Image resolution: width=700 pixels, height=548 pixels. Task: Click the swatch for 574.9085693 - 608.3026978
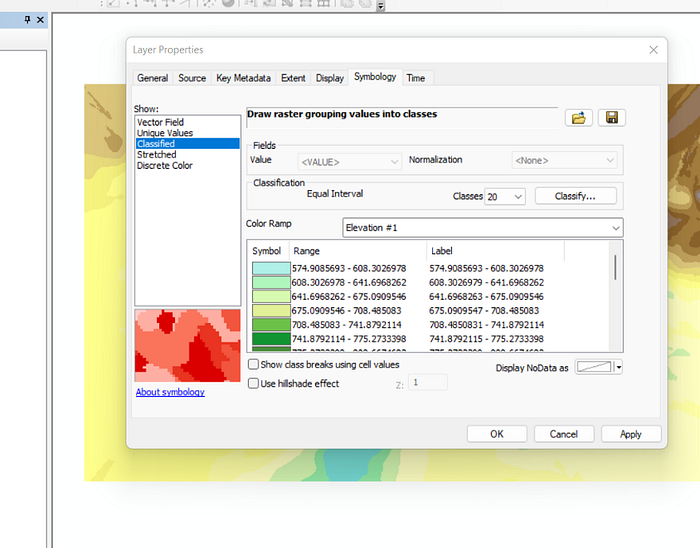271,268
